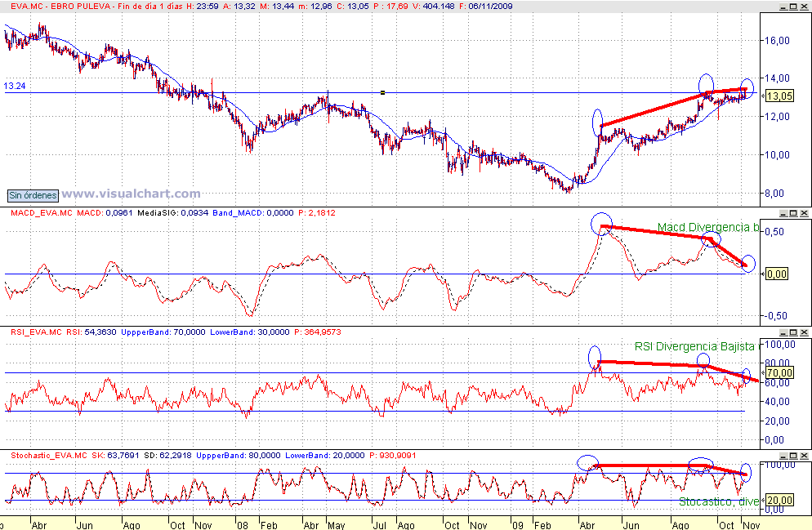Maximize the MACD indicator panel
The width and height of the screenshot is (812, 530).
(x=793, y=213)
